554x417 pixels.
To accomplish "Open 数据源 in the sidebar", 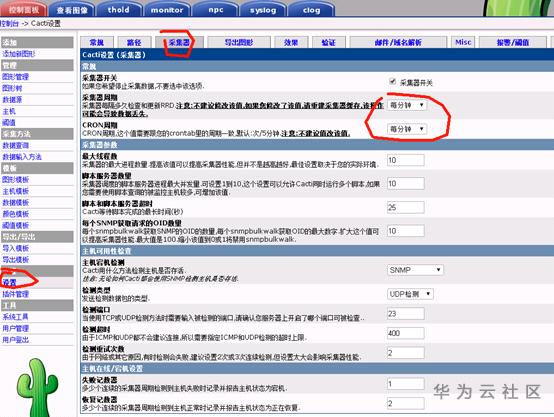I will (x=12, y=99).
